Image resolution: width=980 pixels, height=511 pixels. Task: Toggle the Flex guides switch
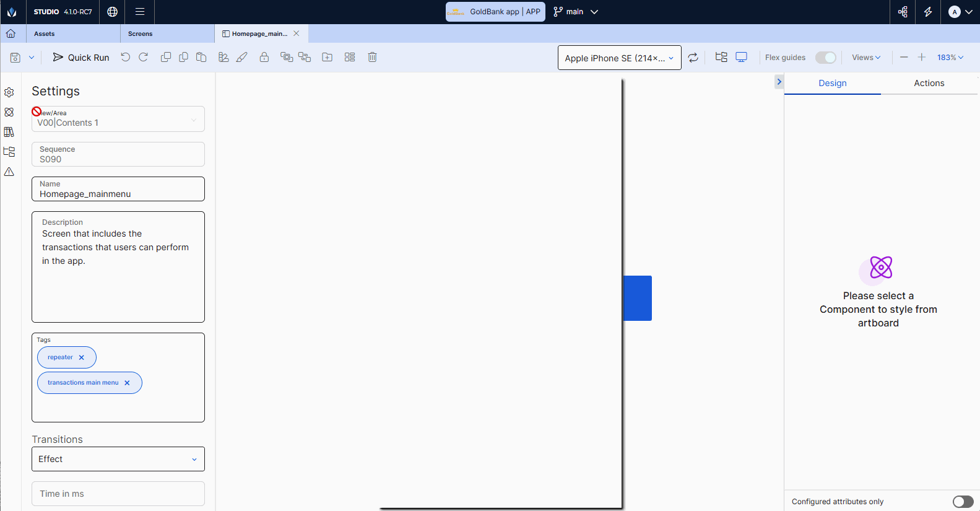(825, 58)
